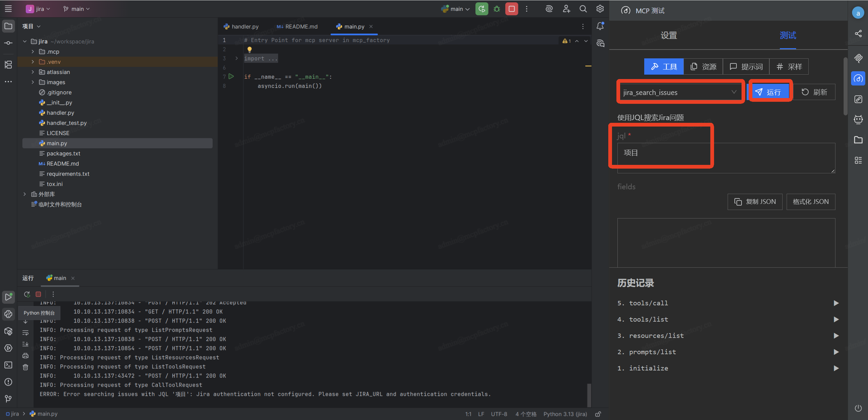This screenshot has height=420, width=868.
Task: Click the 格式化 JSON button
Action: click(x=810, y=202)
